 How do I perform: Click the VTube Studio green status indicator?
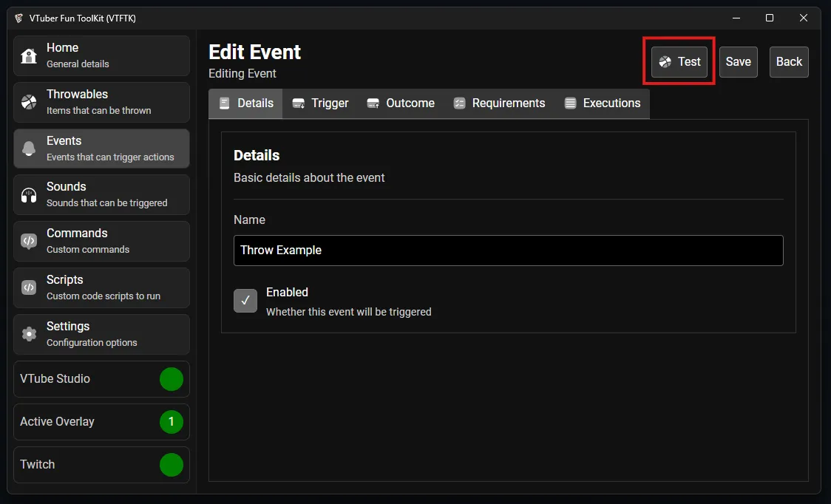point(172,379)
